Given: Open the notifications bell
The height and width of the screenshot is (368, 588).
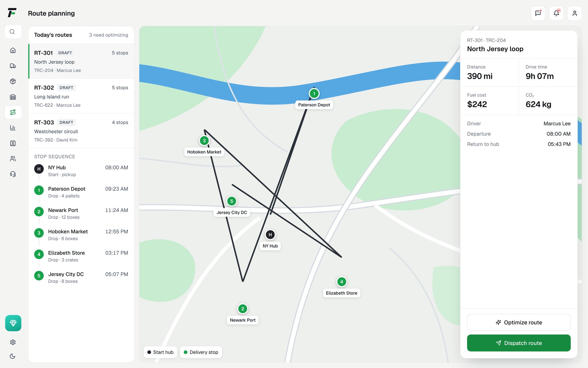Looking at the screenshot, I should [x=556, y=13].
